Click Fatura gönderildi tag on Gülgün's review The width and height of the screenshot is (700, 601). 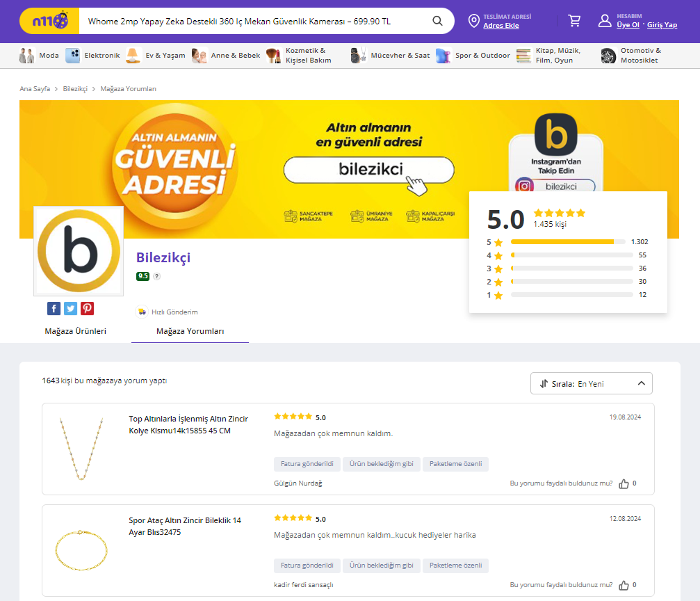pos(307,464)
